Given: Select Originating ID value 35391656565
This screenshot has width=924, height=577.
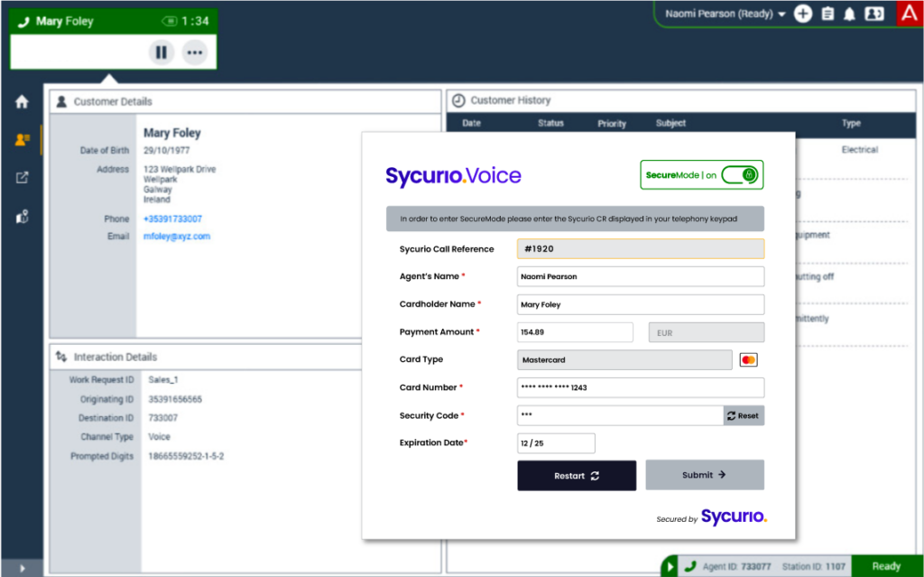Looking at the screenshot, I should click(x=175, y=399).
